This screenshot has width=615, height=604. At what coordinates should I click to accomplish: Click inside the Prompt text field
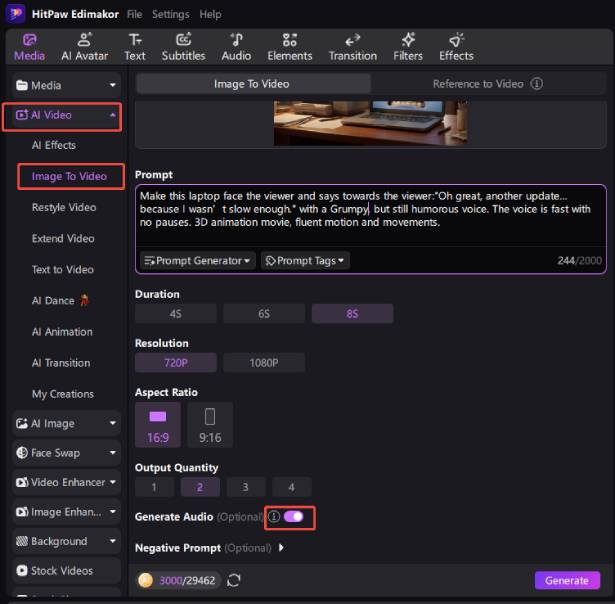pos(371,216)
